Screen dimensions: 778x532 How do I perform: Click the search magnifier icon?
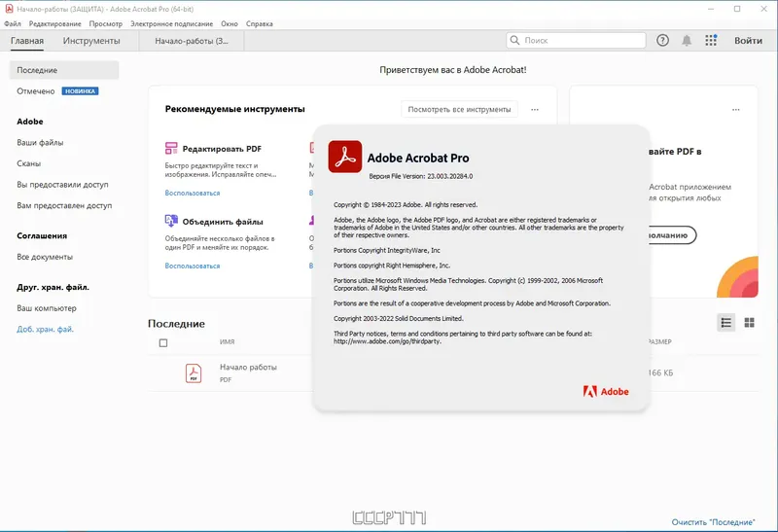515,40
